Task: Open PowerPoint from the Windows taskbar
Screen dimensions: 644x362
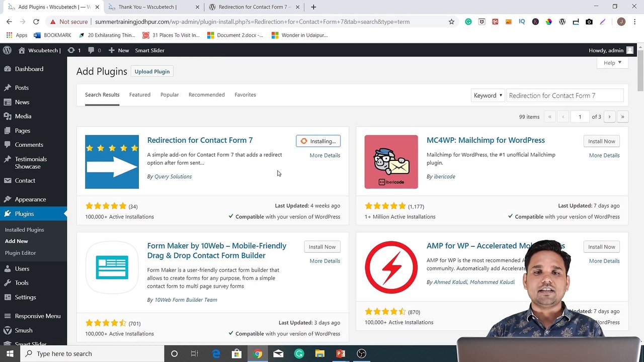Action: pos(341,353)
